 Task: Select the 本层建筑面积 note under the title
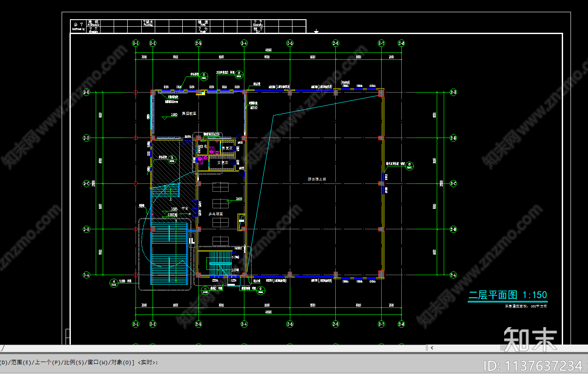[x=526, y=306]
